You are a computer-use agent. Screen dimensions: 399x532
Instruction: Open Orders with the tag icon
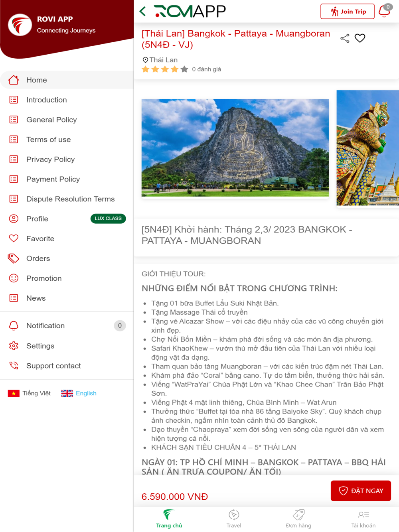click(x=67, y=258)
